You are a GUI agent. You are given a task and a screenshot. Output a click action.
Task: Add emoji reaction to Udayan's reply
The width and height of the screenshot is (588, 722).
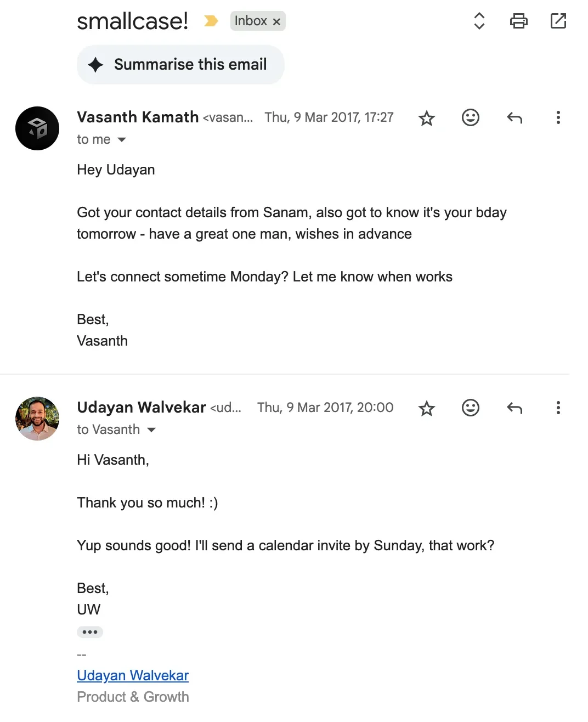471,408
